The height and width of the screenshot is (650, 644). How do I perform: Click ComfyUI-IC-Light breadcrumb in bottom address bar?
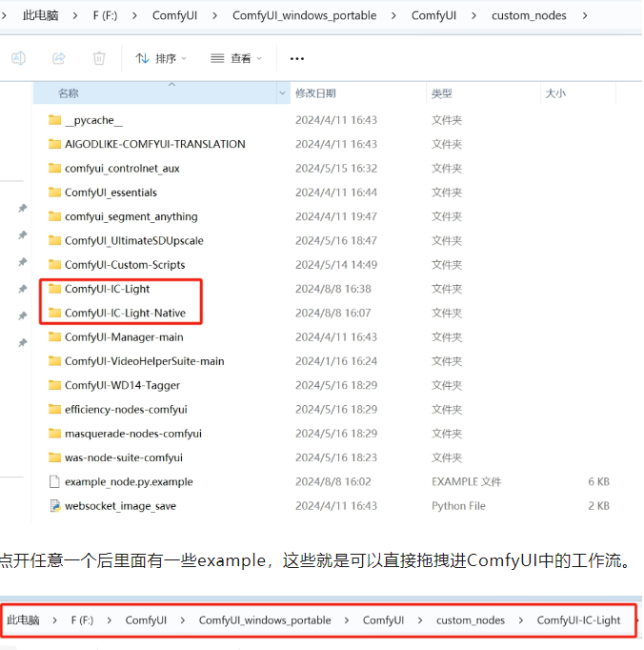pyautogui.click(x=578, y=620)
